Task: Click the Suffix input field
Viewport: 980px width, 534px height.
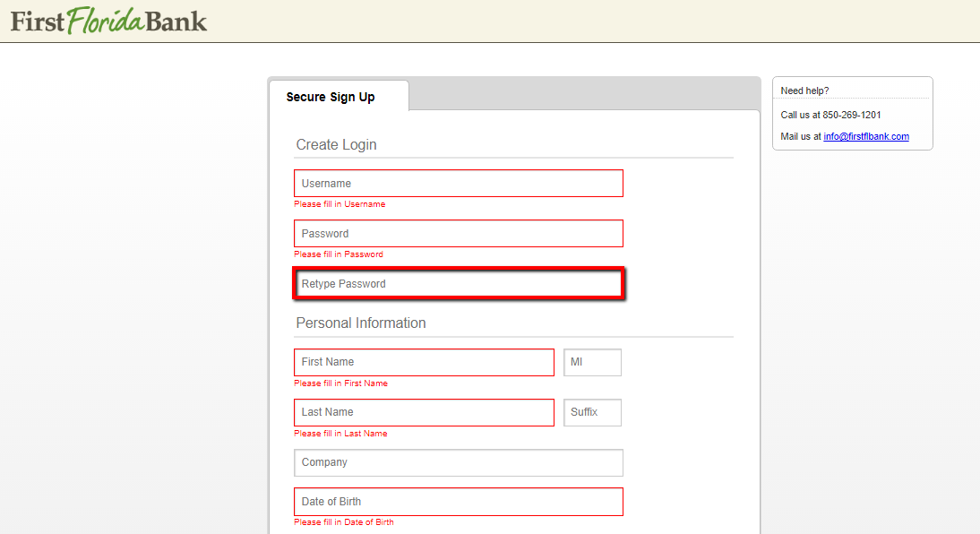Action: coord(591,412)
